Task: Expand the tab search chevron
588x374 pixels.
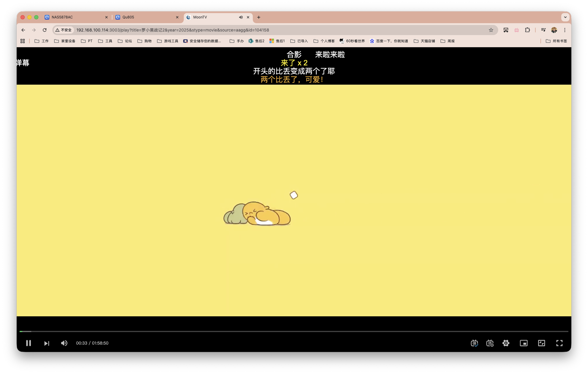Action: [x=565, y=17]
